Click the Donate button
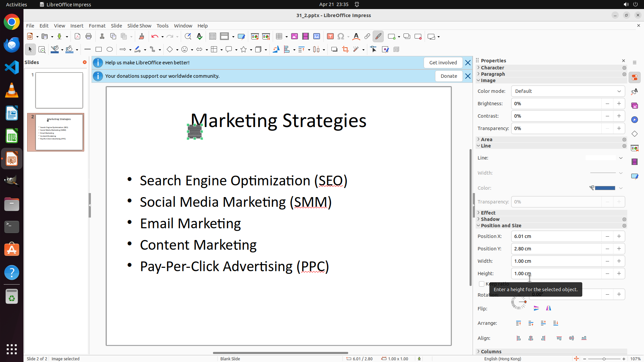This screenshot has height=362, width=644. point(448,76)
